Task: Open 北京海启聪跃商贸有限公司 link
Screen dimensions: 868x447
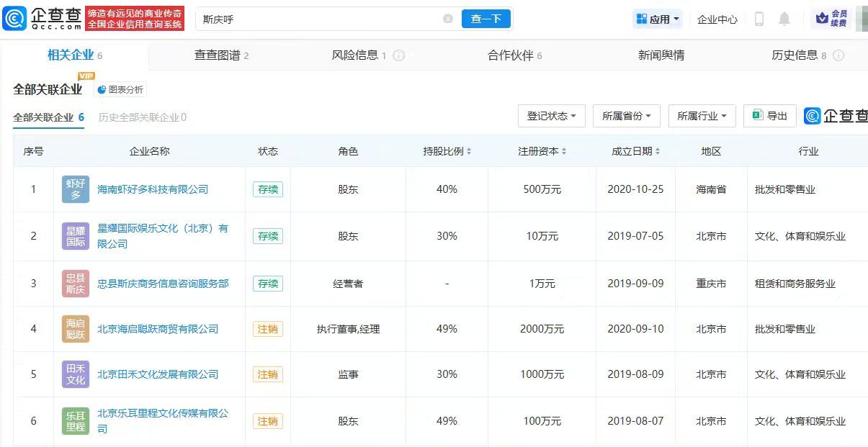Action: click(158, 329)
